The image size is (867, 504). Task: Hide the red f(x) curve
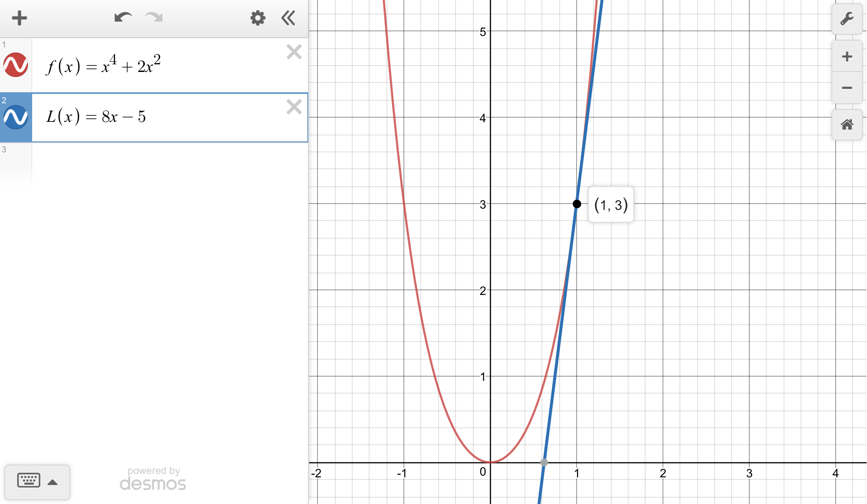tap(16, 65)
